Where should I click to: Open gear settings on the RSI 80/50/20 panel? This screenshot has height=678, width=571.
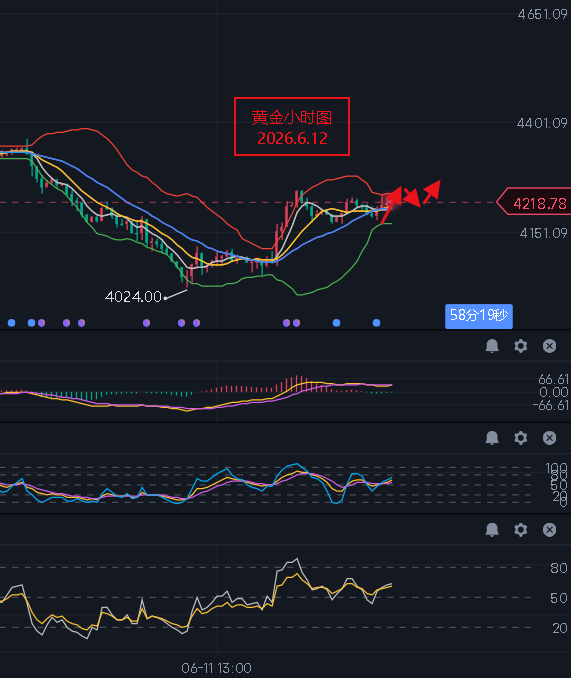tap(520, 530)
